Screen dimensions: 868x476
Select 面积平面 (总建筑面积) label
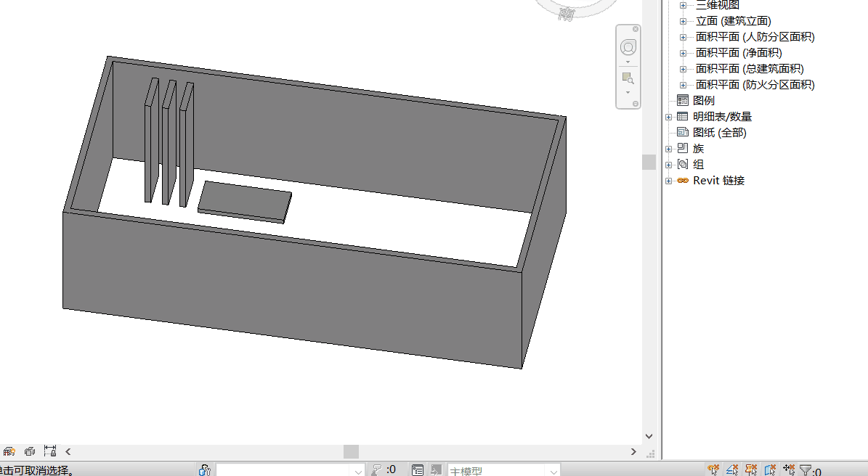point(750,69)
